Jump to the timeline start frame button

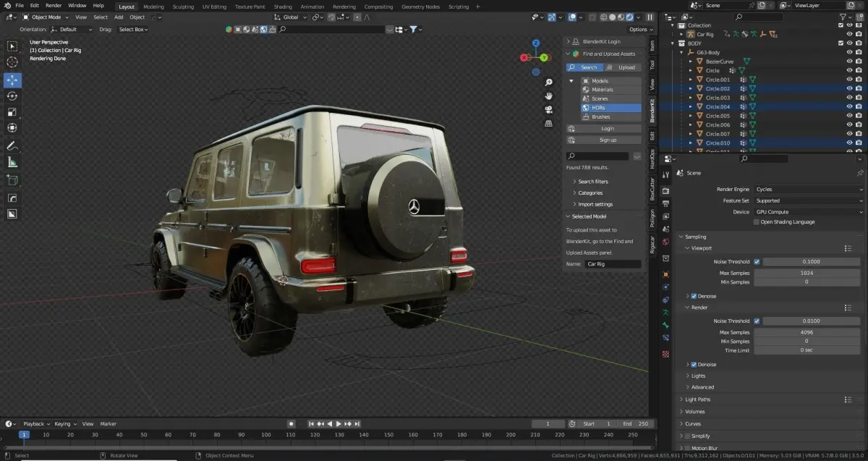coord(311,423)
